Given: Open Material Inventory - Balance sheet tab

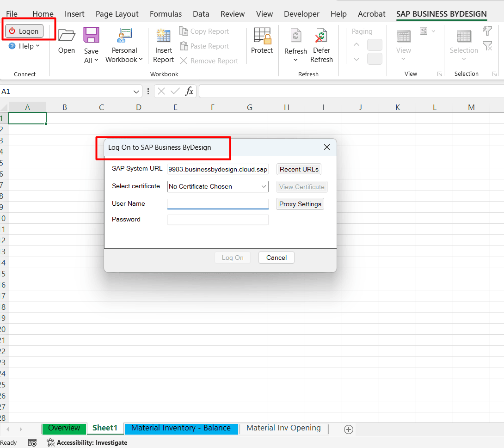Looking at the screenshot, I should click(181, 428).
